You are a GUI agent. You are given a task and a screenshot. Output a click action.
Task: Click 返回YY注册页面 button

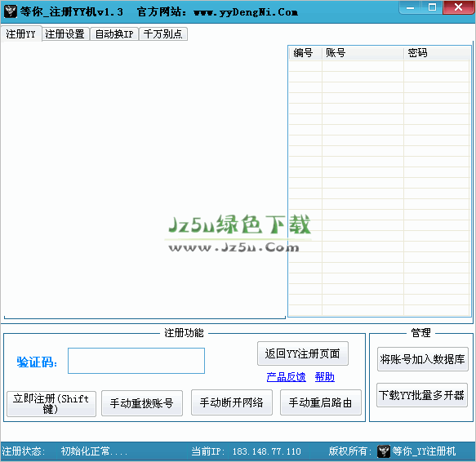pos(303,353)
